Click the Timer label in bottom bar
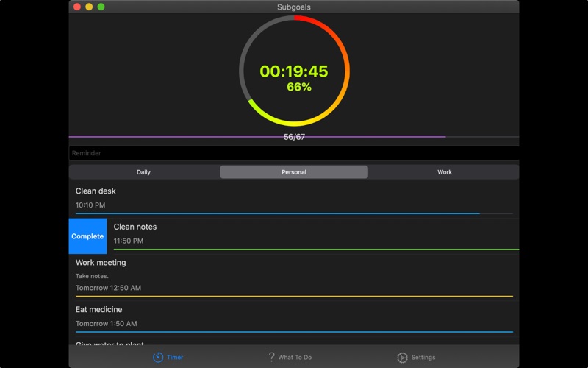Viewport: 588px width, 368px height. click(x=175, y=358)
